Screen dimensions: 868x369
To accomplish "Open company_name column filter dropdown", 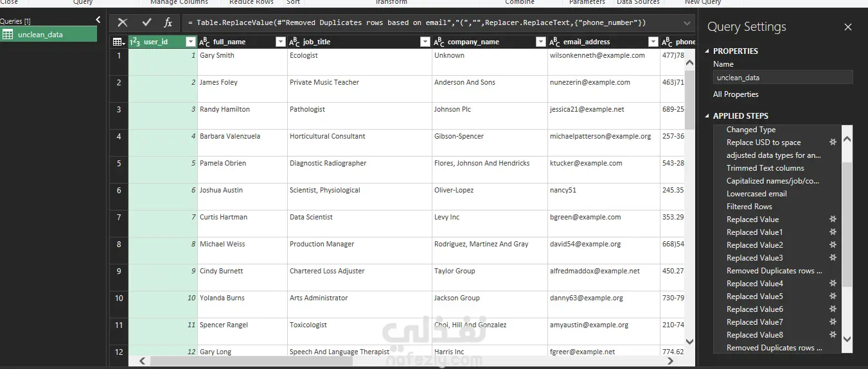I will pyautogui.click(x=540, y=42).
